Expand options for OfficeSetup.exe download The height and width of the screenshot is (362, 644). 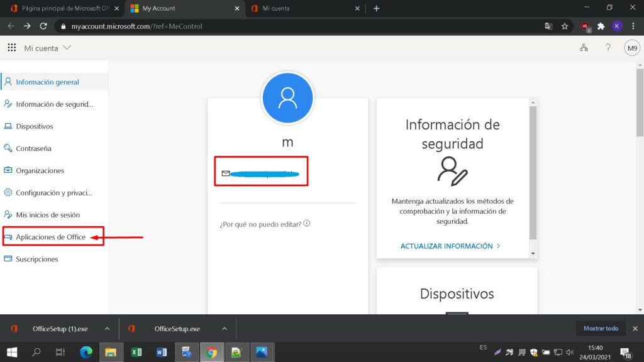coord(225,329)
